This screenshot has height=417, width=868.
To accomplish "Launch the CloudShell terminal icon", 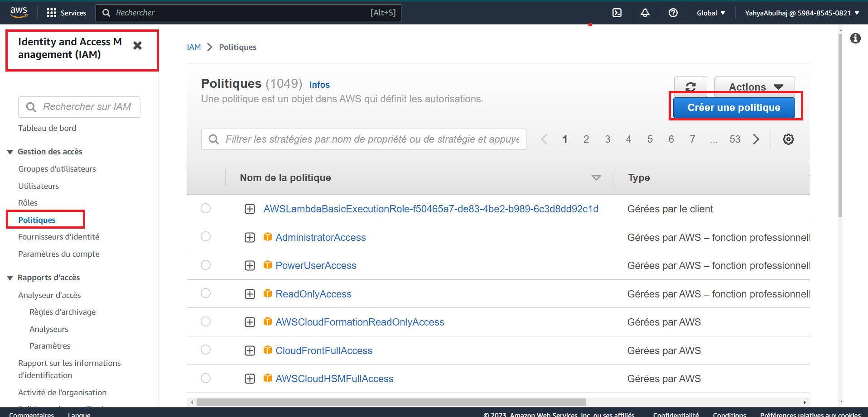I will pyautogui.click(x=617, y=13).
